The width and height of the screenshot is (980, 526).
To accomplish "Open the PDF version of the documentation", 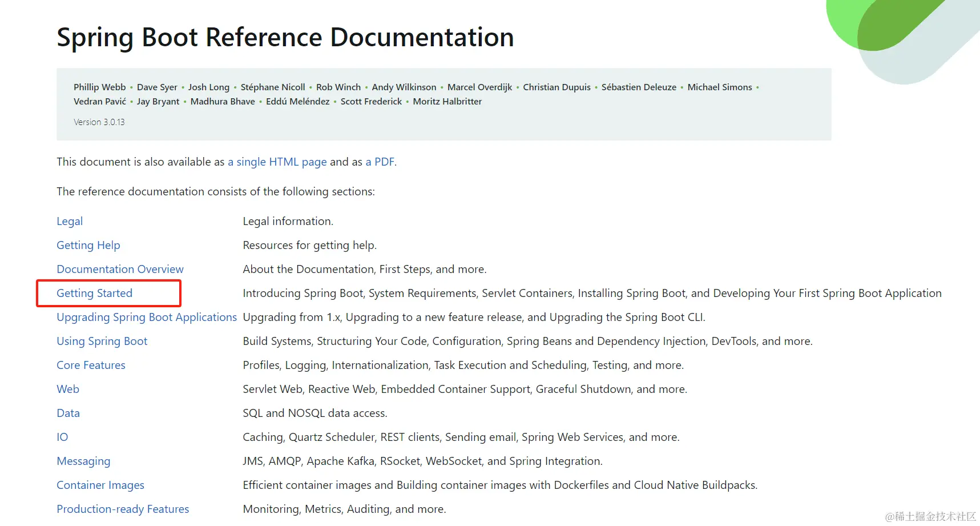I will (x=380, y=162).
